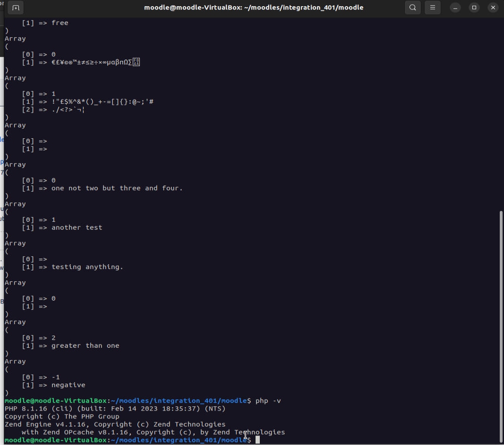Open the terminal hamburger menu
The image size is (504, 445).
click(433, 8)
